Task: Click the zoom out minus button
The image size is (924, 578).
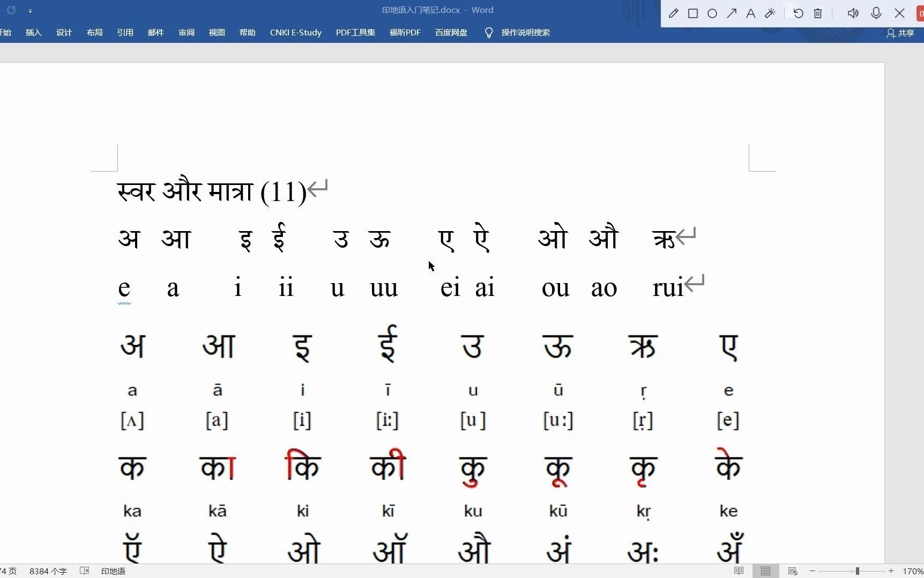Action: (812, 571)
